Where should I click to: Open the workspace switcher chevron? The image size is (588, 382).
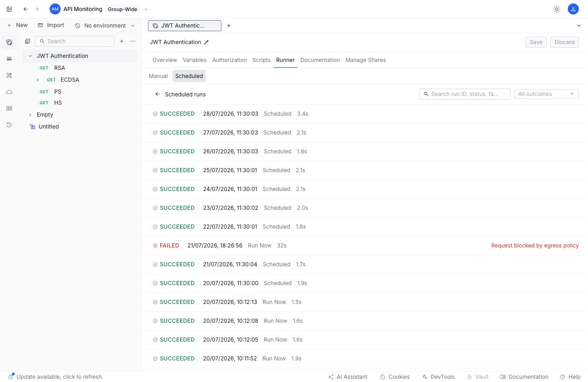click(x=146, y=9)
